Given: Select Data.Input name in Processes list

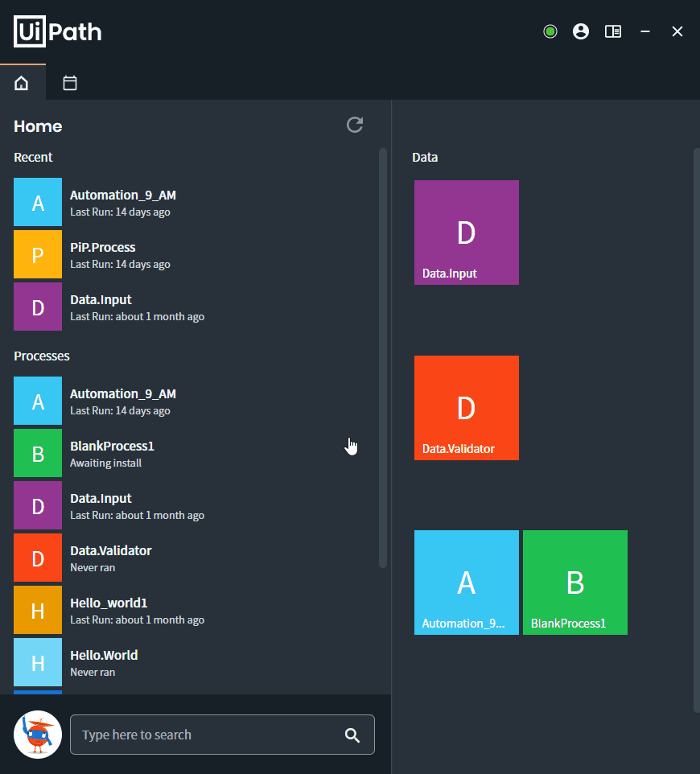Looking at the screenshot, I should pos(101,499).
